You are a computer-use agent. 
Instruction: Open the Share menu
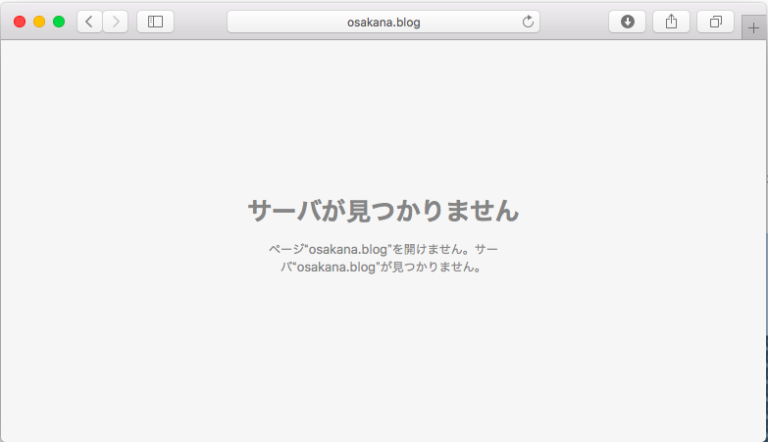[671, 21]
